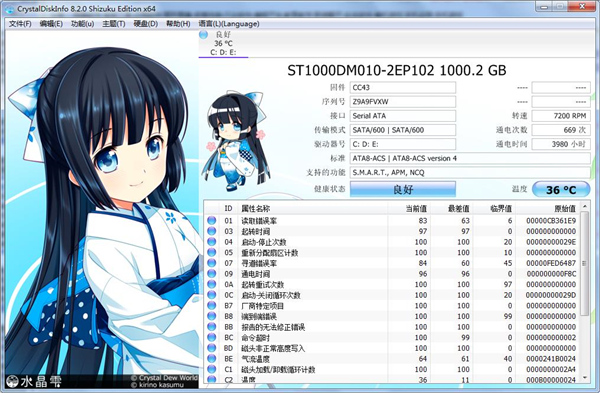Open the 硬盘(D) menu

tap(145, 24)
